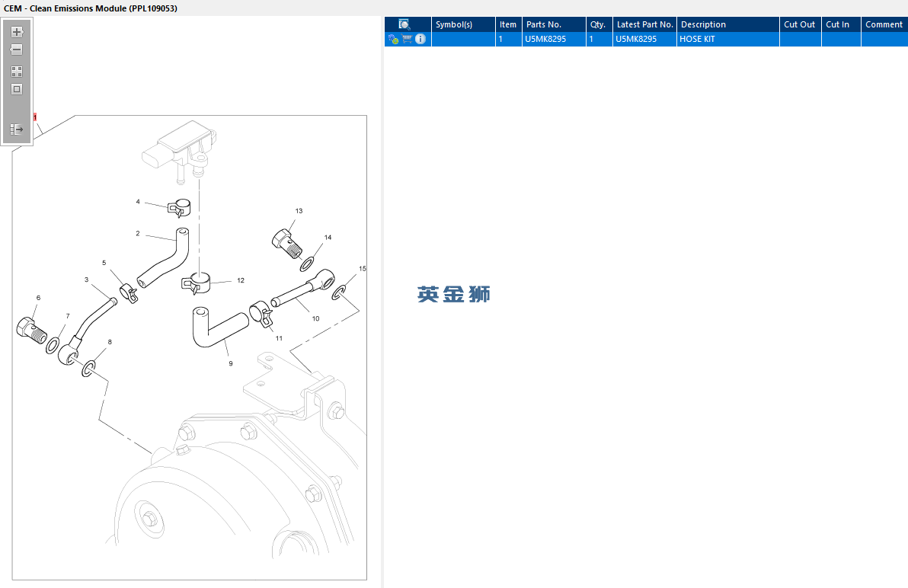Screen dimensions: 908x588
Task: Click callout number 3 on the diagram
Action: click(86, 280)
